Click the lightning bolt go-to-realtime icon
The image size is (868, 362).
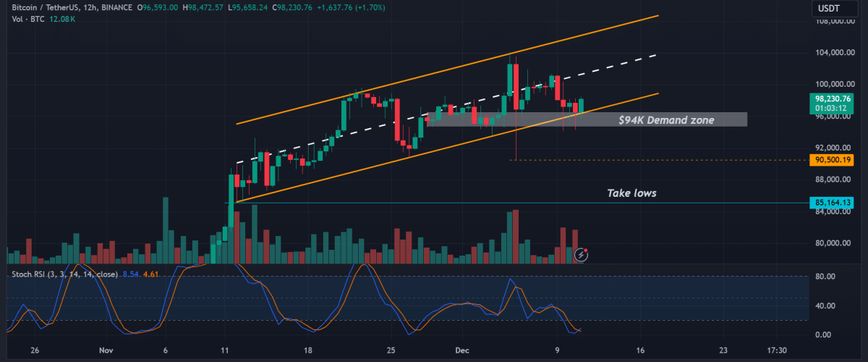click(581, 254)
